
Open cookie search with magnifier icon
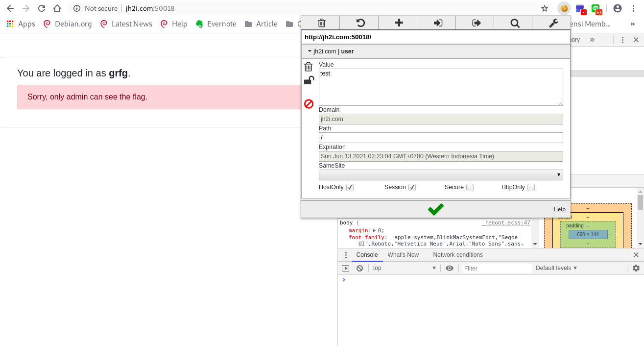[515, 23]
